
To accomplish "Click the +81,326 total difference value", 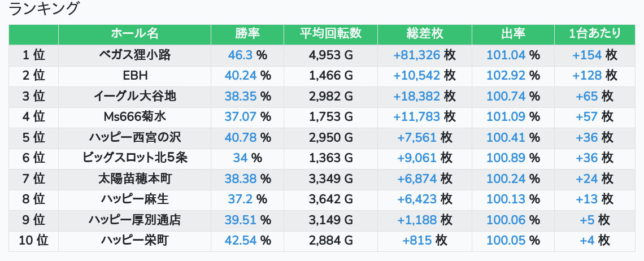I will (x=416, y=55).
